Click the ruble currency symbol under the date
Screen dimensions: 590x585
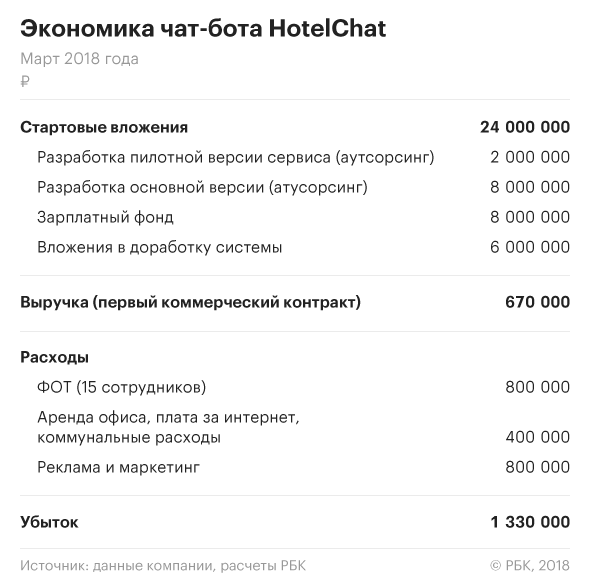[x=25, y=81]
